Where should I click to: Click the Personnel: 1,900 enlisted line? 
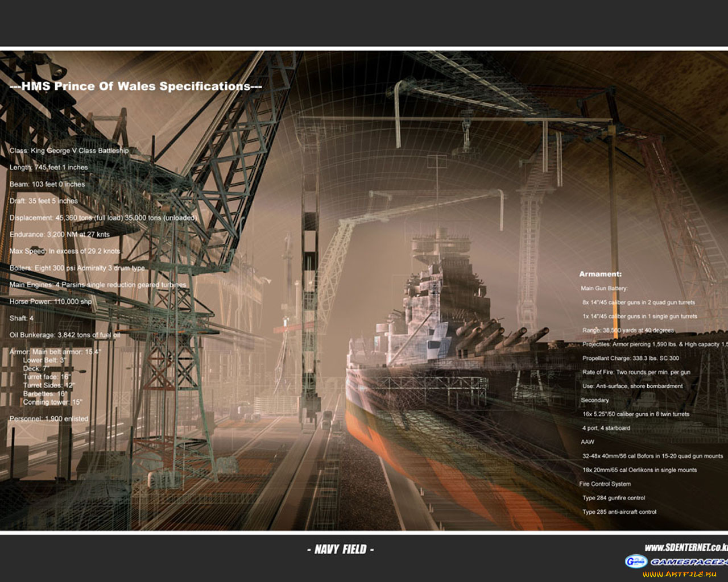[49, 419]
